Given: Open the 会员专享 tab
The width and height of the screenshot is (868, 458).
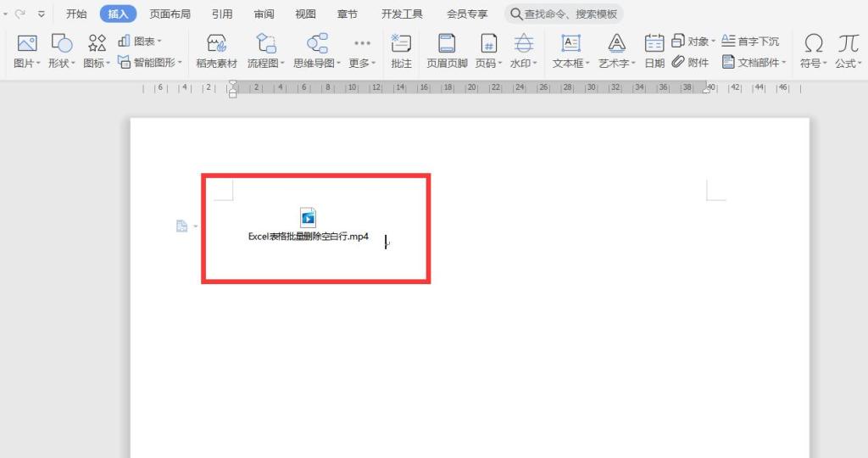Looking at the screenshot, I should click(x=467, y=14).
